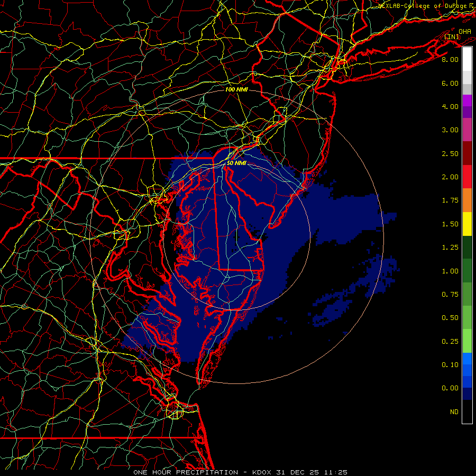Click the black ND swatch at legend bottom
Screen dimensions: 476x476
tap(467, 411)
